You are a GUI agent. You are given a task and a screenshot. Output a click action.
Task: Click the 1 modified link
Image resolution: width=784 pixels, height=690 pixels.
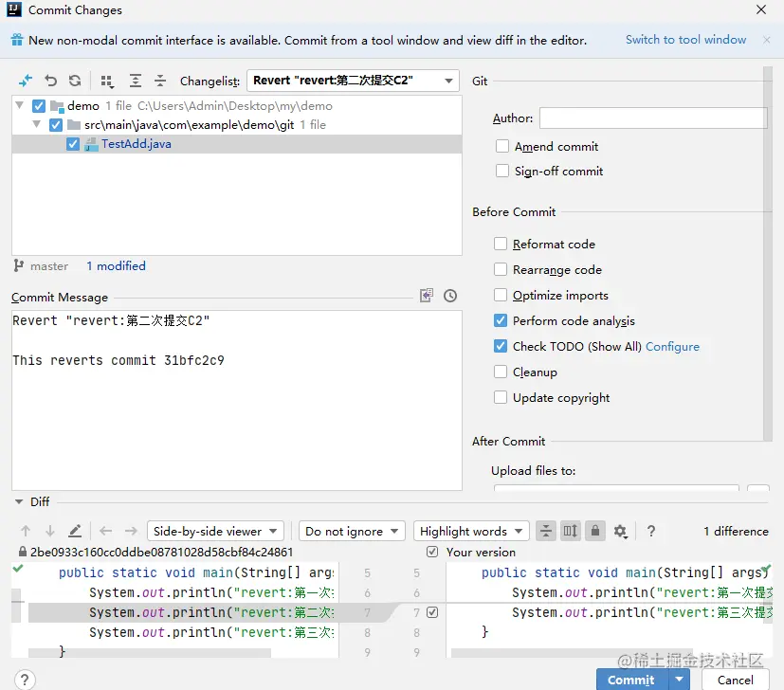116,266
